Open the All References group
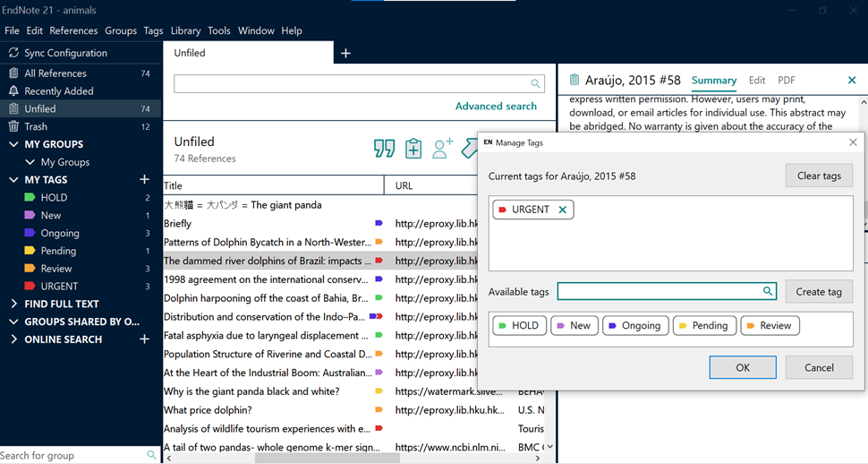 click(81, 73)
